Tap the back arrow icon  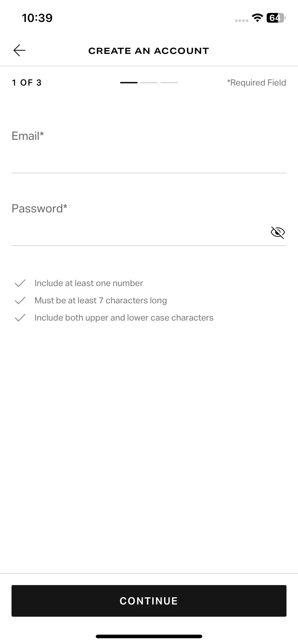[x=19, y=50]
